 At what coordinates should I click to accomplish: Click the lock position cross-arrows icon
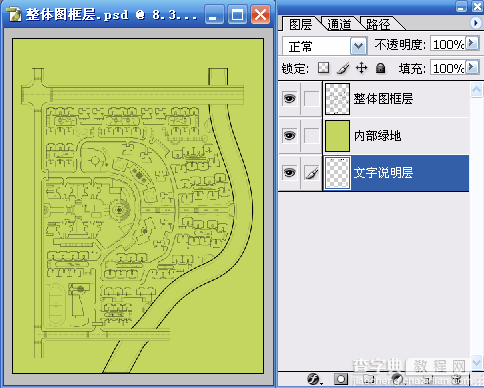361,68
